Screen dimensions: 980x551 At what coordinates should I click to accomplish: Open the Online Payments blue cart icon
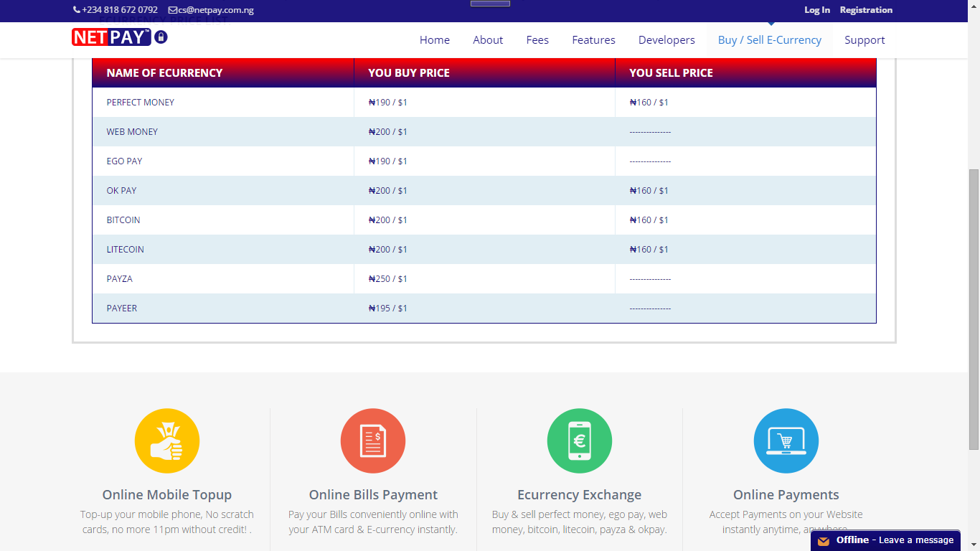coord(786,441)
